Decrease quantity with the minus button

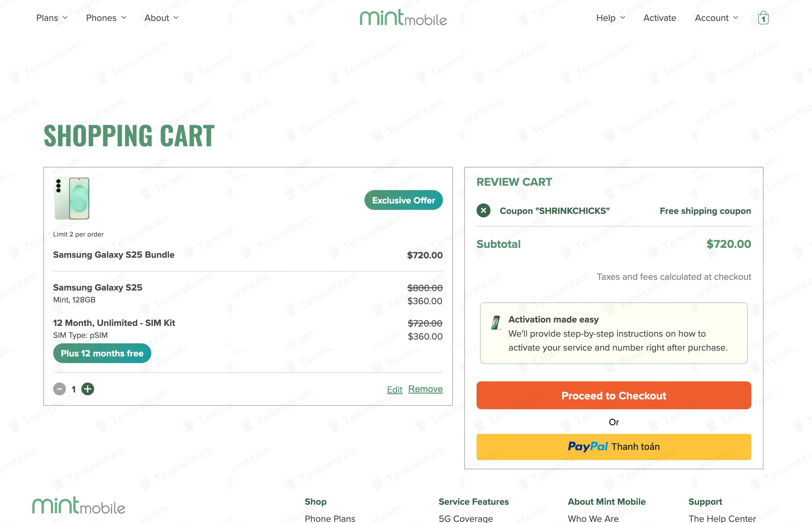60,389
